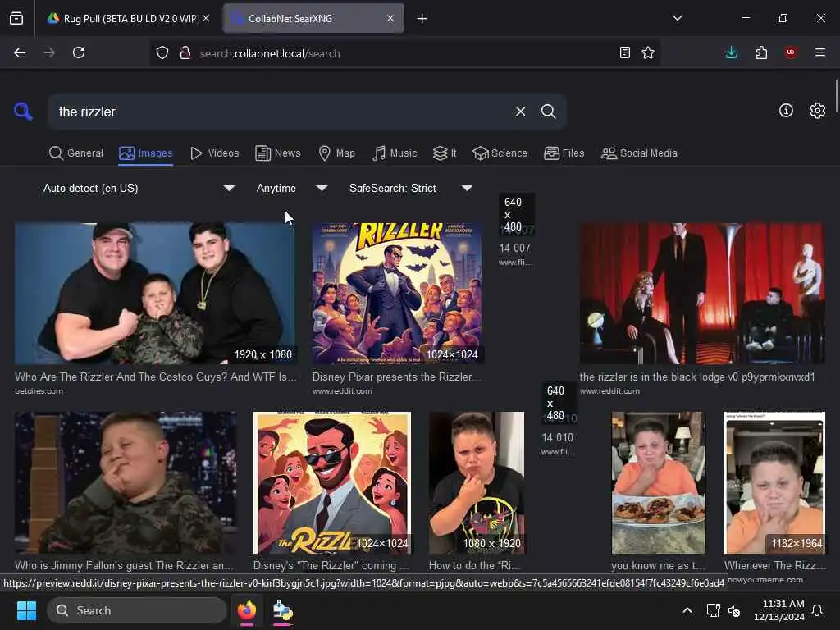
Task: Open the 1182×1964 Whenever The Rizz image
Action: [774, 482]
